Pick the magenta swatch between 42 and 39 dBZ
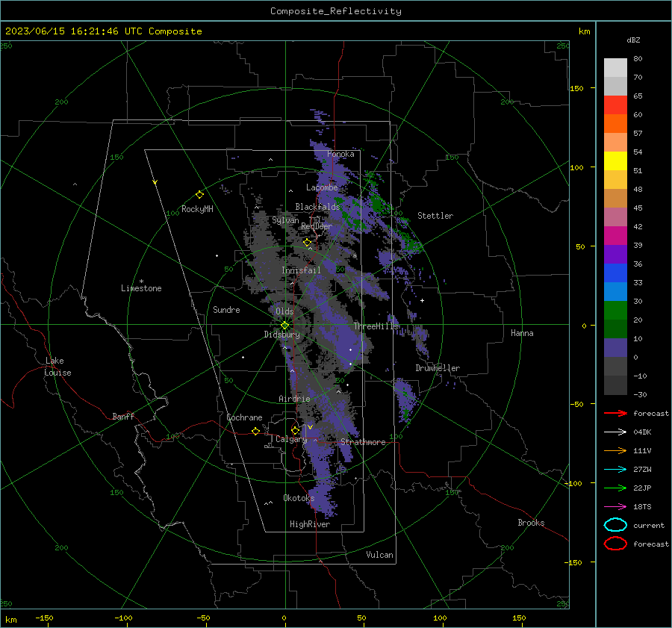The height and width of the screenshot is (628, 672). (615, 236)
